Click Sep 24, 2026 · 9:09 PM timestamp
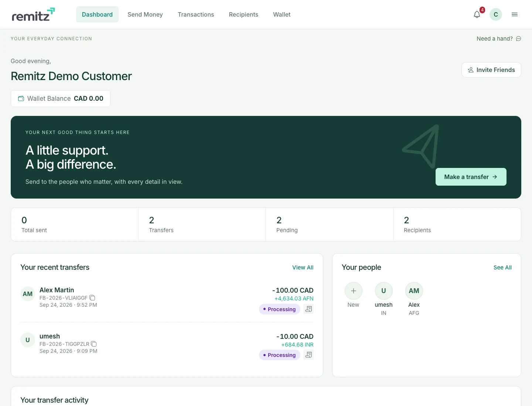The height and width of the screenshot is (406, 532). click(x=68, y=351)
